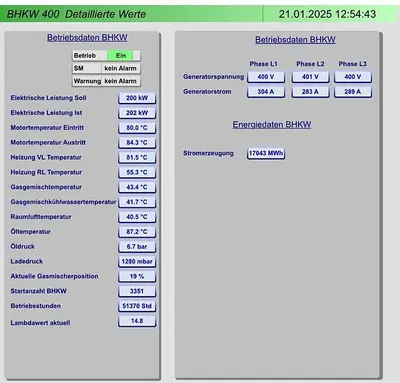The width and height of the screenshot is (400, 383).
Task: Click the date and time 21.01.2025 12:54:43
Action: (327, 14)
